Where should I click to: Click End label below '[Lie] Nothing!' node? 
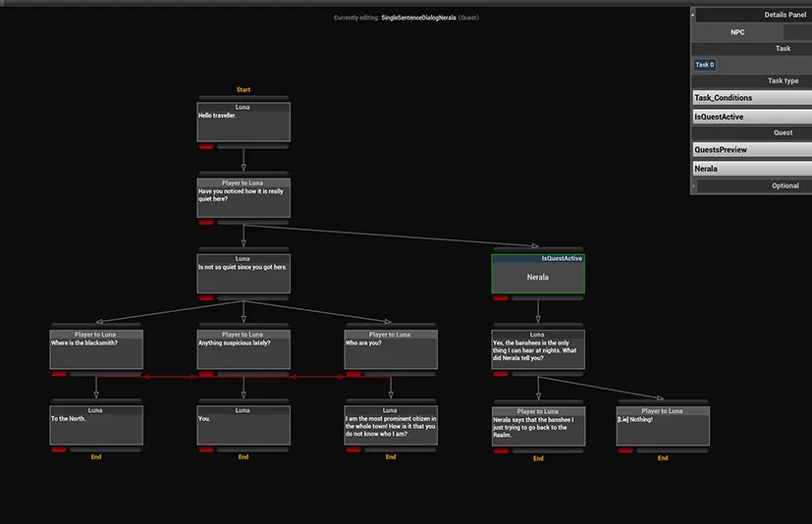[663, 457]
